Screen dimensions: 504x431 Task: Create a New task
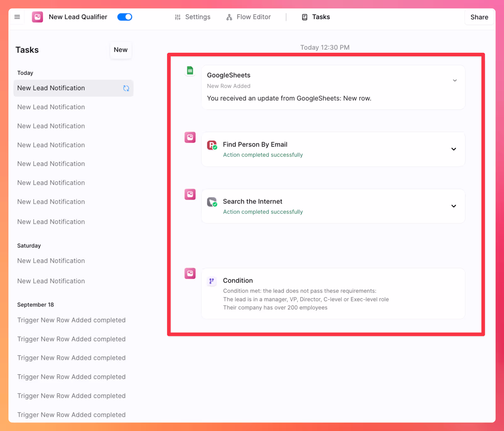tap(121, 50)
